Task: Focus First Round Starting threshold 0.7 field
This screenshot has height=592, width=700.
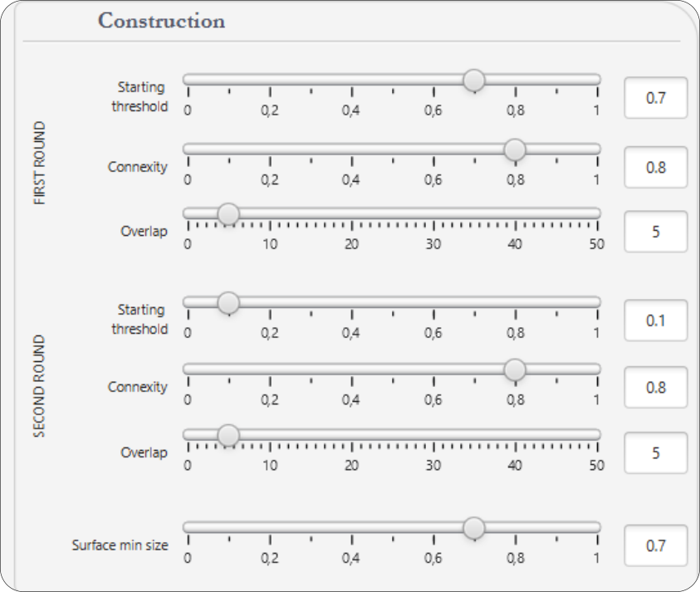Action: pyautogui.click(x=655, y=98)
